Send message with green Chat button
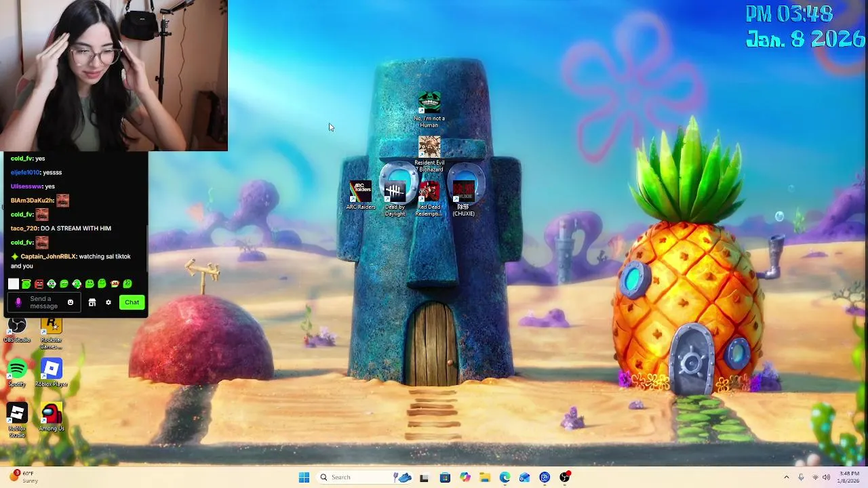Image resolution: width=868 pixels, height=488 pixels. (x=132, y=302)
